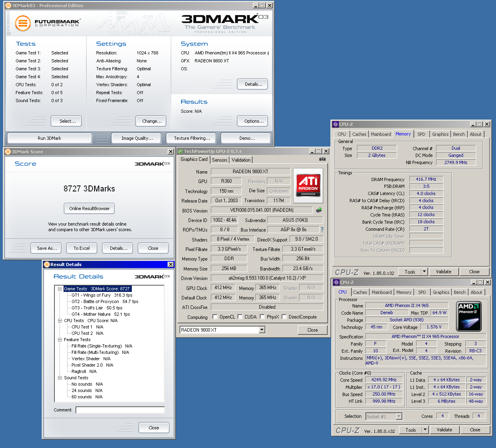Viewport: 496px width, 448px height.
Task: Click the To Excel button
Action: click(81, 248)
